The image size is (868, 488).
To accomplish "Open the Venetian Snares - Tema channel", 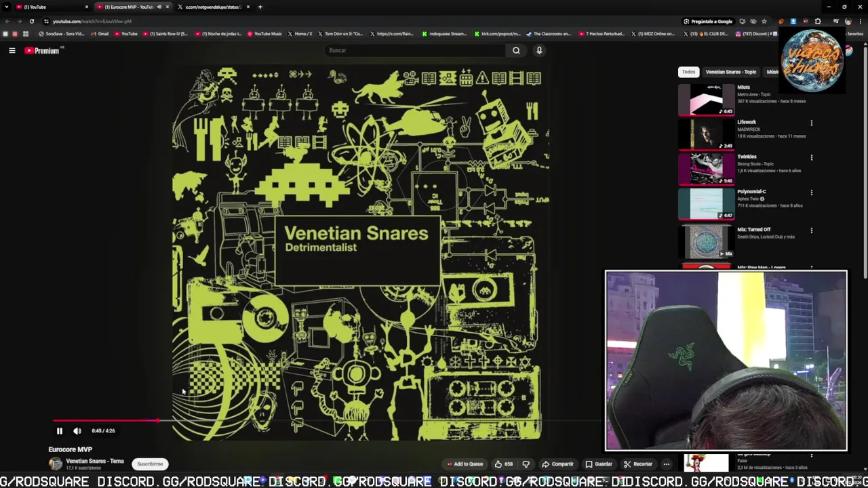I will 95,461.
